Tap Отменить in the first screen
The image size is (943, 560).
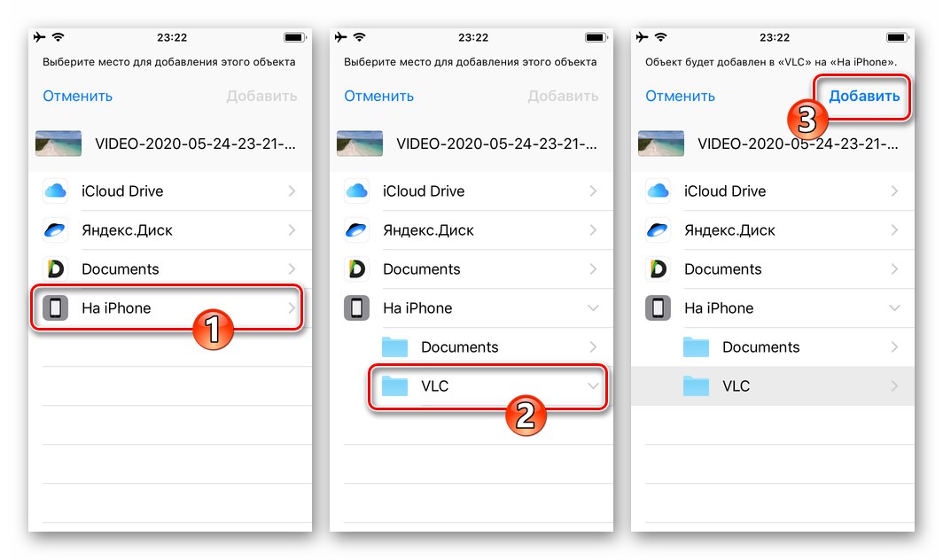pos(78,97)
